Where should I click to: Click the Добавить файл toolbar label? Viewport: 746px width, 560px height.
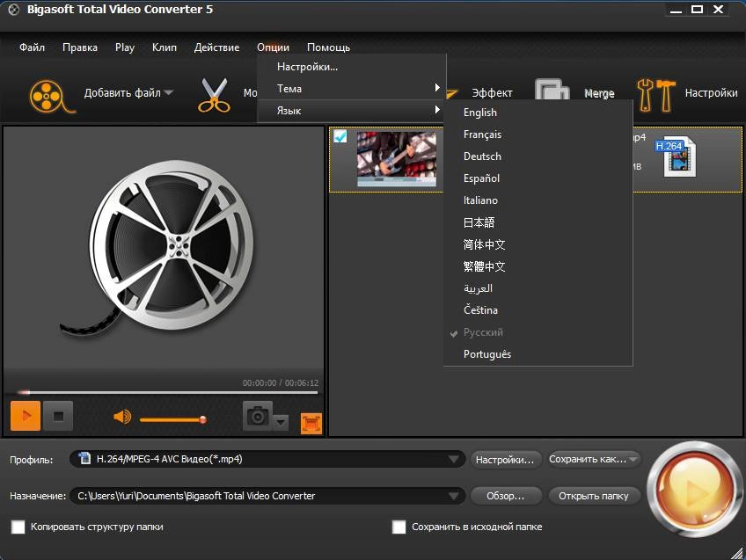point(122,92)
